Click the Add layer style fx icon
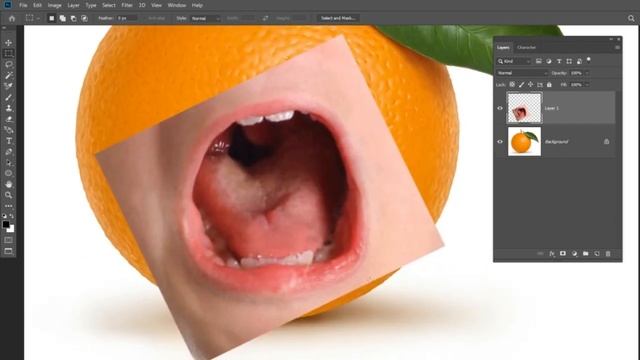This screenshot has width=640, height=360. [x=552, y=253]
